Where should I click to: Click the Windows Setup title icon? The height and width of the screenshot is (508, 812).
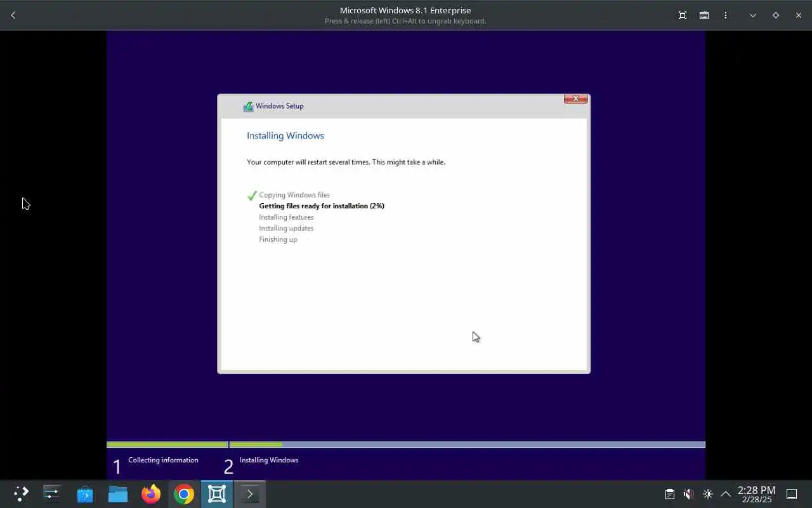point(248,107)
